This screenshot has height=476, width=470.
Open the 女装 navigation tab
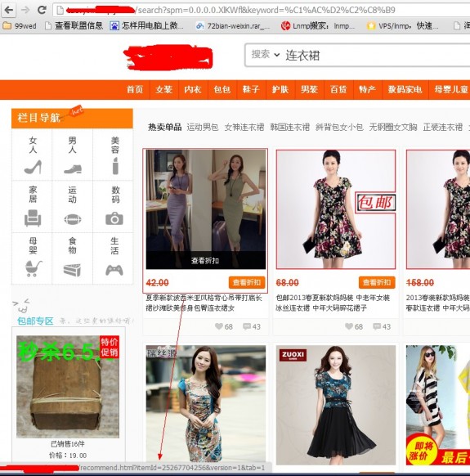[163, 89]
